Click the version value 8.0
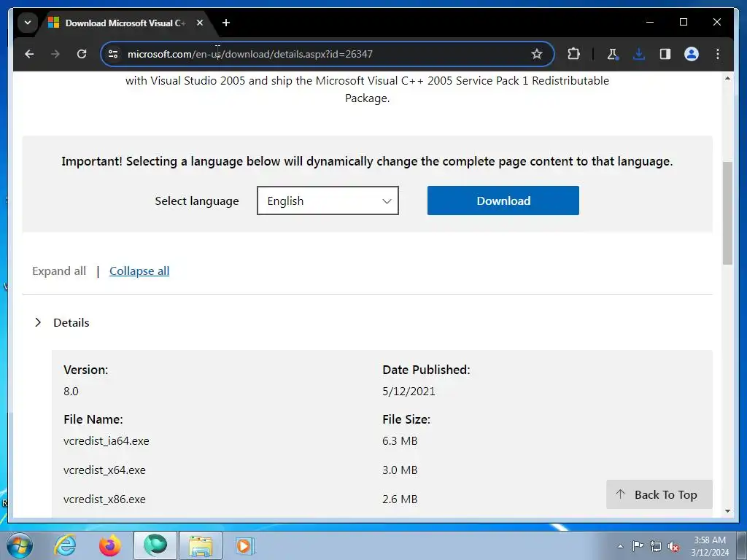 pos(71,392)
